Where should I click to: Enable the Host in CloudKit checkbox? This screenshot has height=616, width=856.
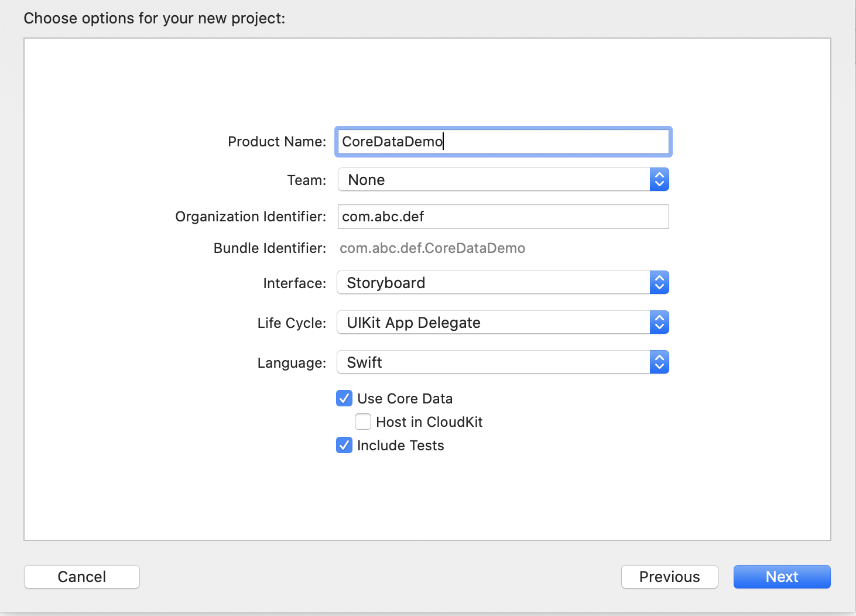point(363,422)
